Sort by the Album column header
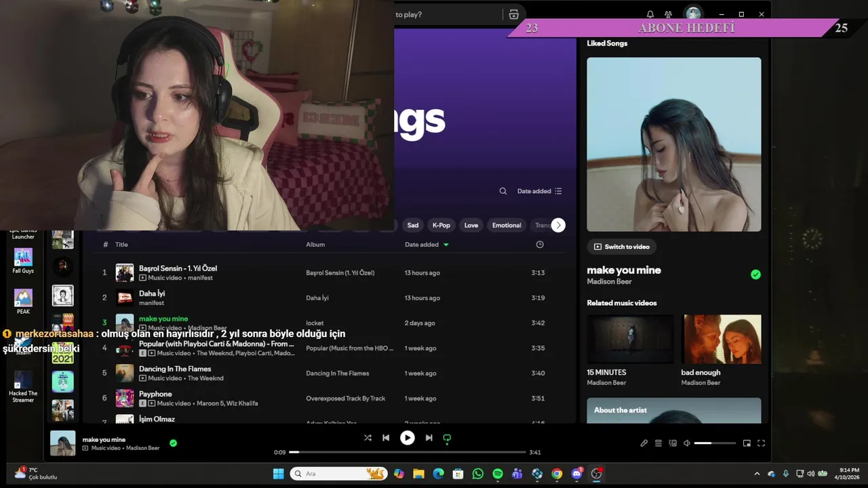This screenshot has height=488, width=868. (315, 245)
